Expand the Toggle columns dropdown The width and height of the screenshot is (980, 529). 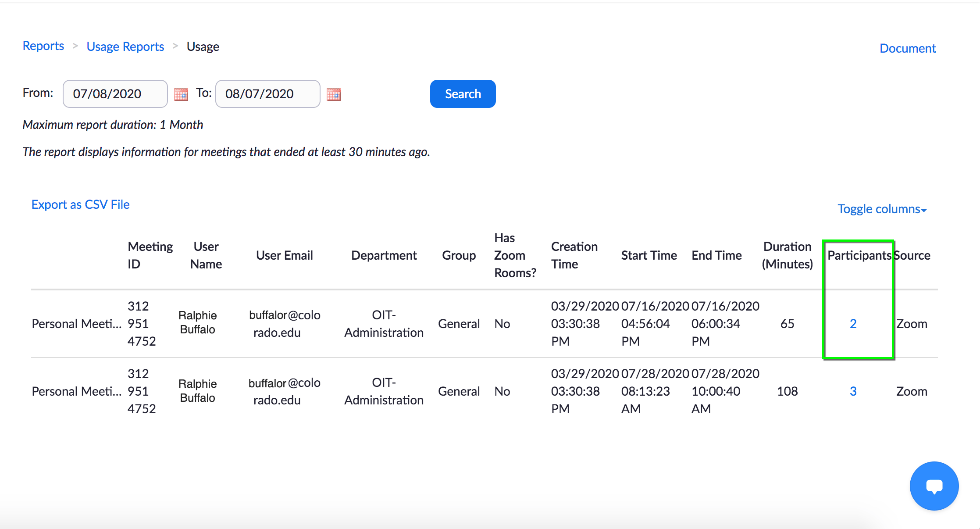(x=882, y=209)
